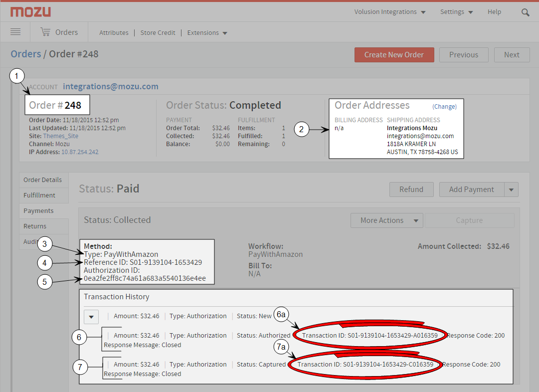Switch to the Fulfillment tab
The image size is (539, 392).
[44, 196]
